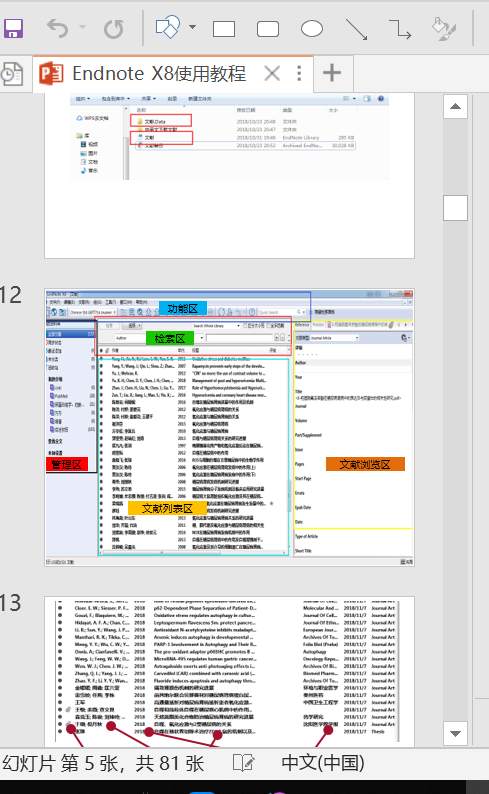Click the scrollbar down arrow in slide panel
489x794 pixels.
(x=455, y=733)
